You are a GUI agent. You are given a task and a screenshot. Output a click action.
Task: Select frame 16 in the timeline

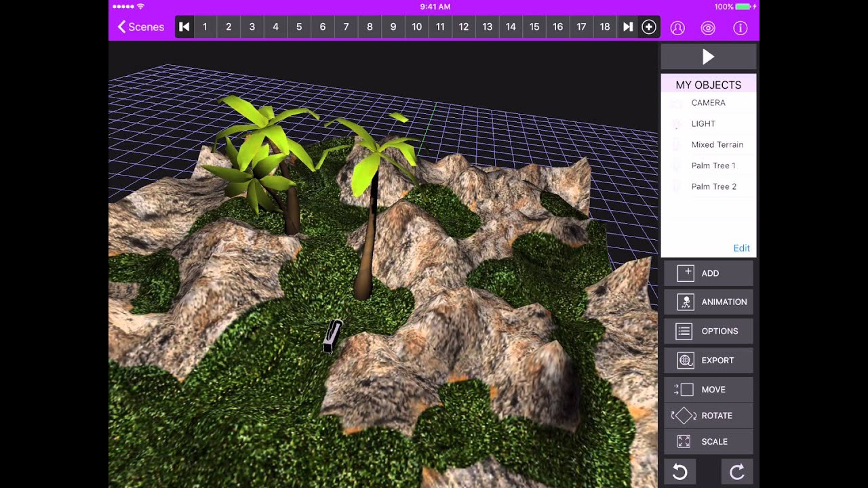[x=557, y=26]
